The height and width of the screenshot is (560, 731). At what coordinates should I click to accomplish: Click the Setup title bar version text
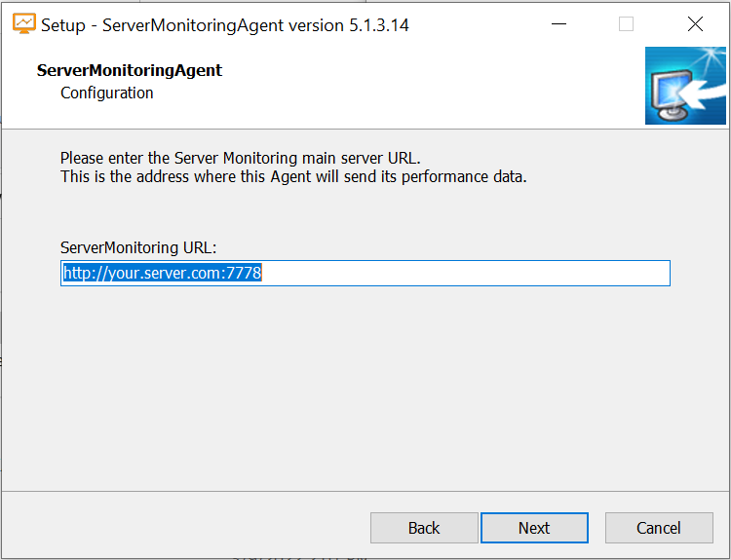click(224, 25)
